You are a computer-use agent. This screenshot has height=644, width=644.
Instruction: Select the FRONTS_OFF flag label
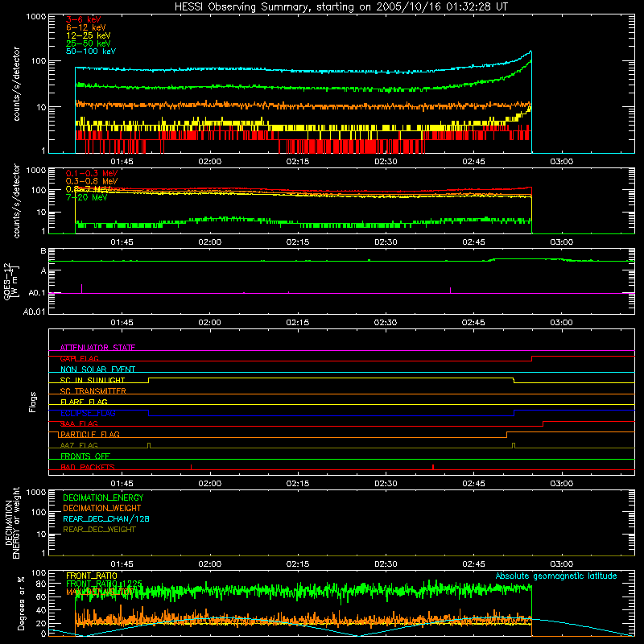85,456
